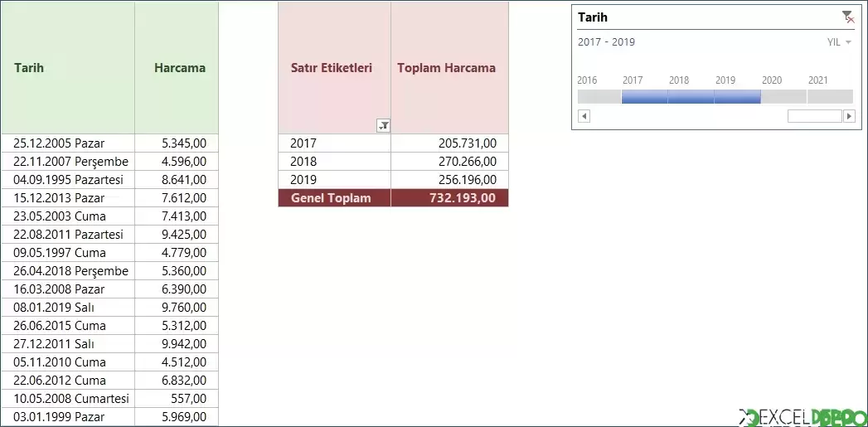Select the 7.612,00 spending cell

click(x=177, y=198)
